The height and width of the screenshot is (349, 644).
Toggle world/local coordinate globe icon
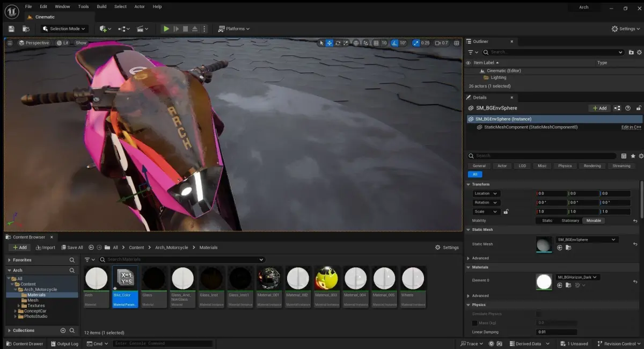(x=356, y=43)
